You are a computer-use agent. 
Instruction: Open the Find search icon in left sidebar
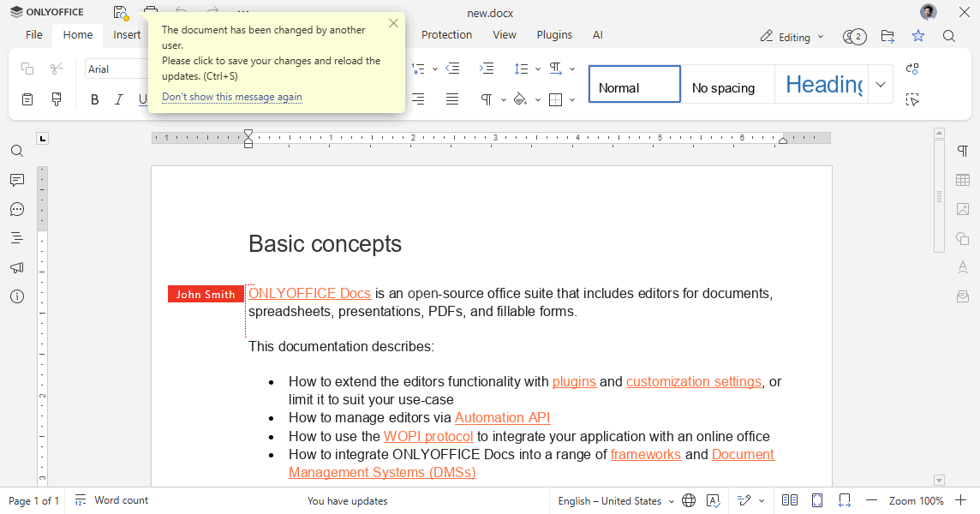(x=17, y=151)
